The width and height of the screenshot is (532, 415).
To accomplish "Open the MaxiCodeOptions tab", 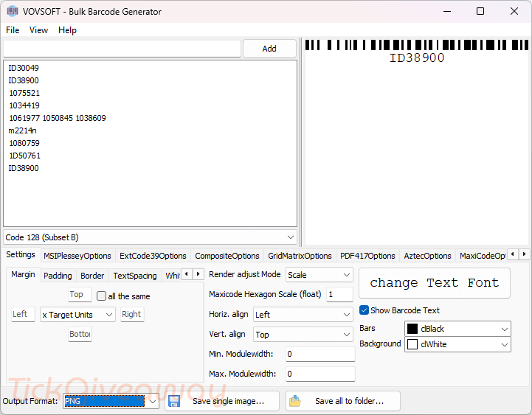I will tap(482, 256).
